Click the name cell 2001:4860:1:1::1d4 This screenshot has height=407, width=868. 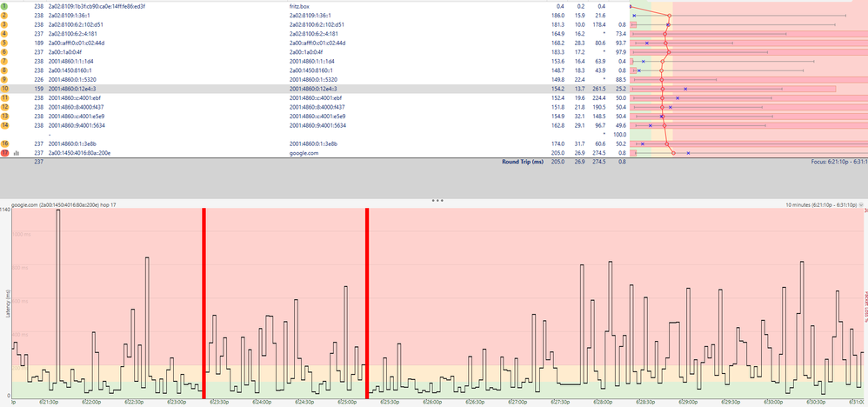(311, 61)
